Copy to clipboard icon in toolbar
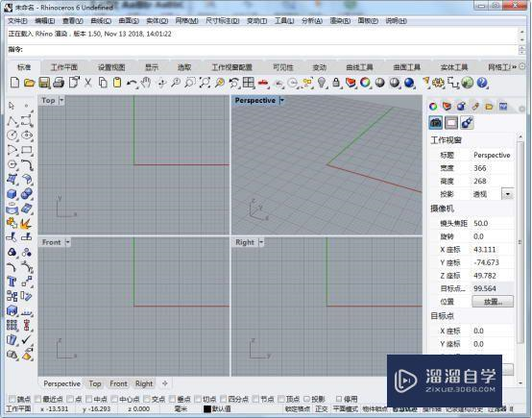The height and width of the screenshot is (418, 532). pyautogui.click(x=103, y=83)
